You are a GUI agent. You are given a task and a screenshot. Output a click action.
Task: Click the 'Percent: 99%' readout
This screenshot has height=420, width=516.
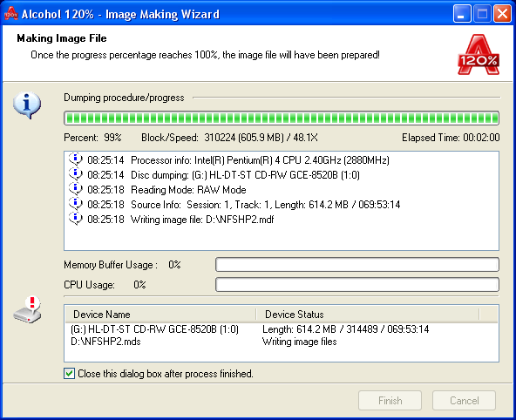coord(92,138)
